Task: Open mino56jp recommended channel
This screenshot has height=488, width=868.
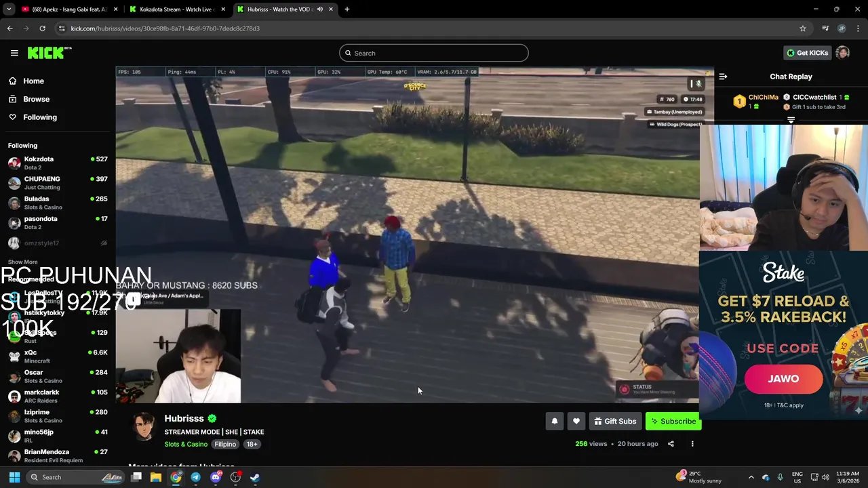Action: 58,436
